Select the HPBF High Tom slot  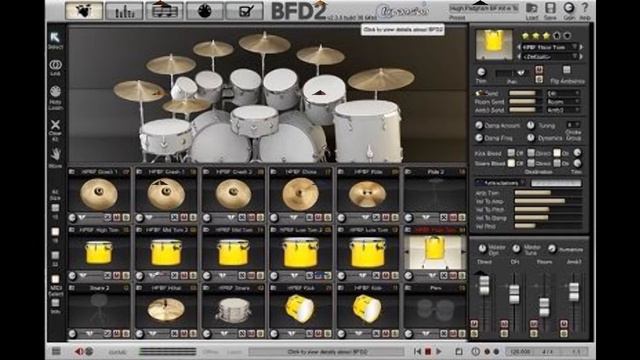(99, 252)
